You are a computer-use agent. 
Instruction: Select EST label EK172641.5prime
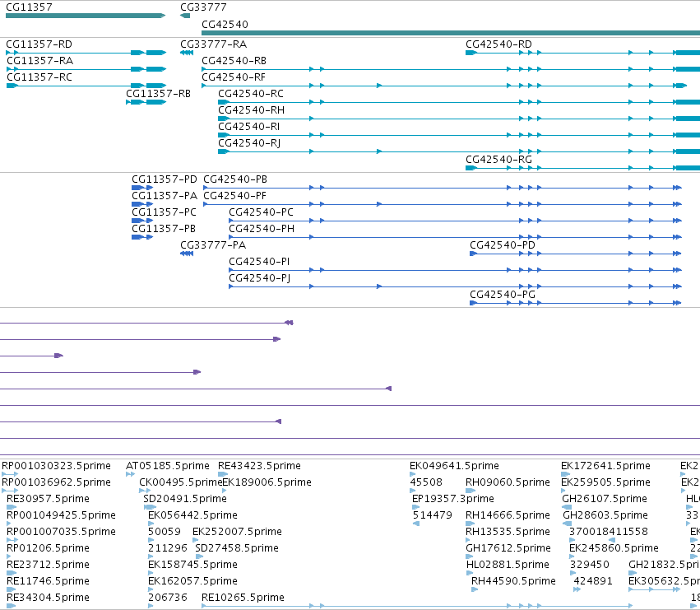[x=605, y=466]
